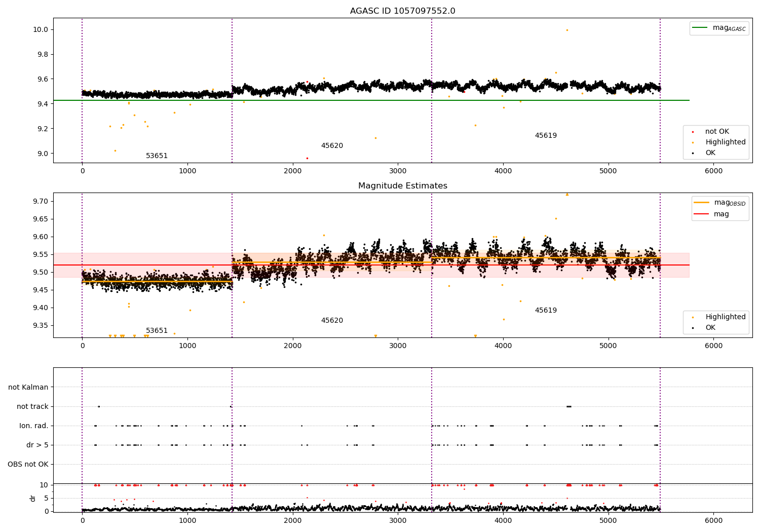Click orange outlier point at magnitude 10.0
The image size is (760, 532).
567,30
